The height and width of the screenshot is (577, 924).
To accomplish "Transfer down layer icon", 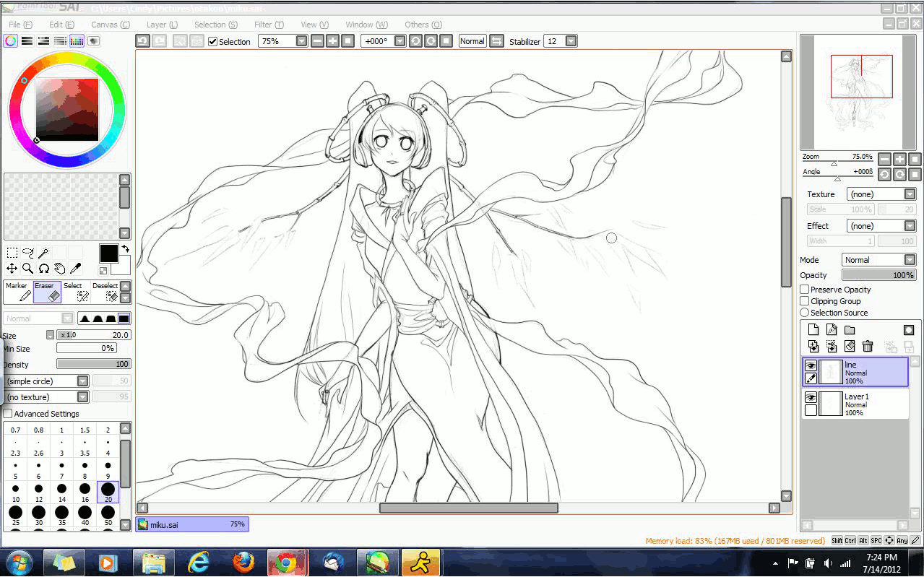I will [x=813, y=347].
